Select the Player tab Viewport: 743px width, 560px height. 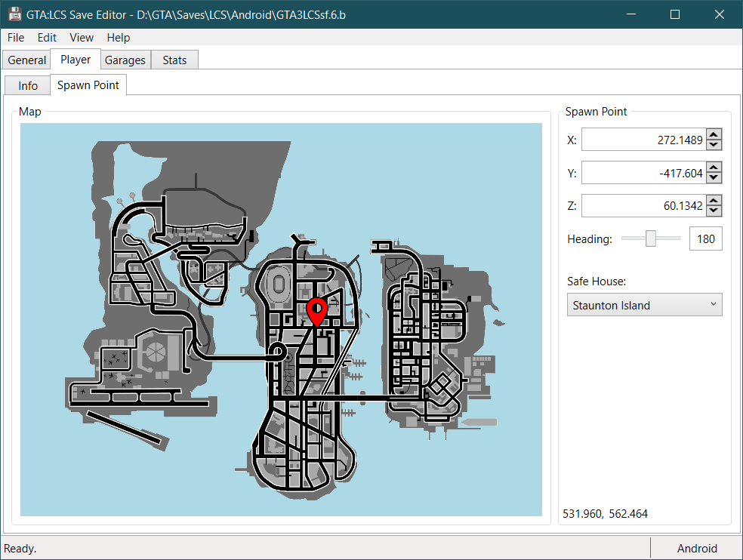tap(76, 59)
